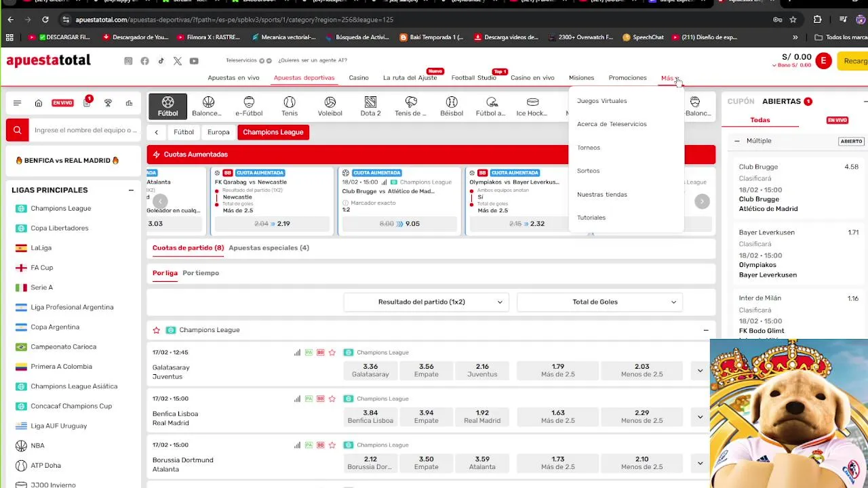Click the red search magnifier icon

click(18, 130)
